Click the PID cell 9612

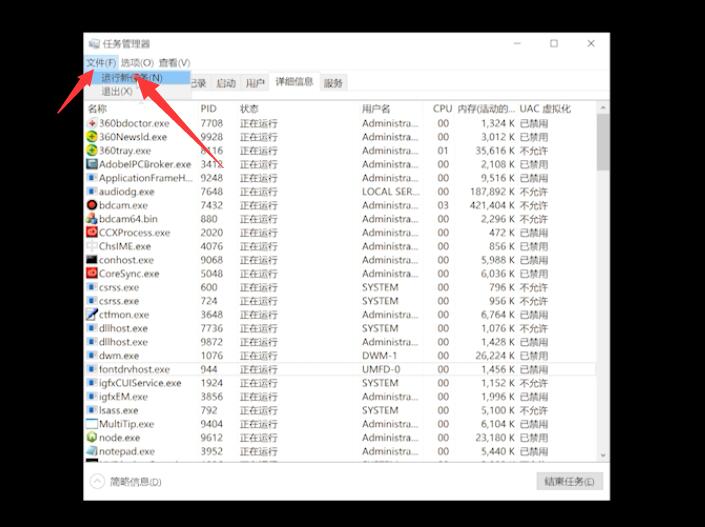(x=211, y=438)
